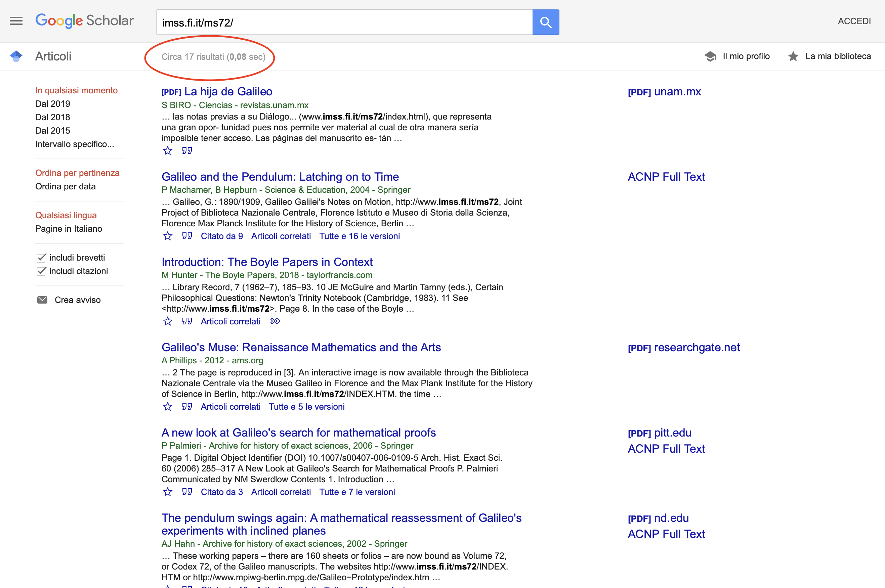The height and width of the screenshot is (588, 885).
Task: Sort results with Ordina per data
Action: point(65,186)
